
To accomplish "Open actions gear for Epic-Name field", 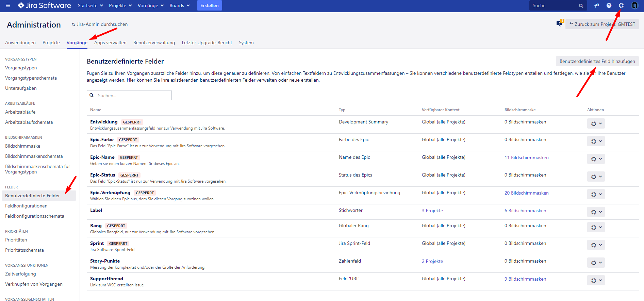I will pos(596,159).
